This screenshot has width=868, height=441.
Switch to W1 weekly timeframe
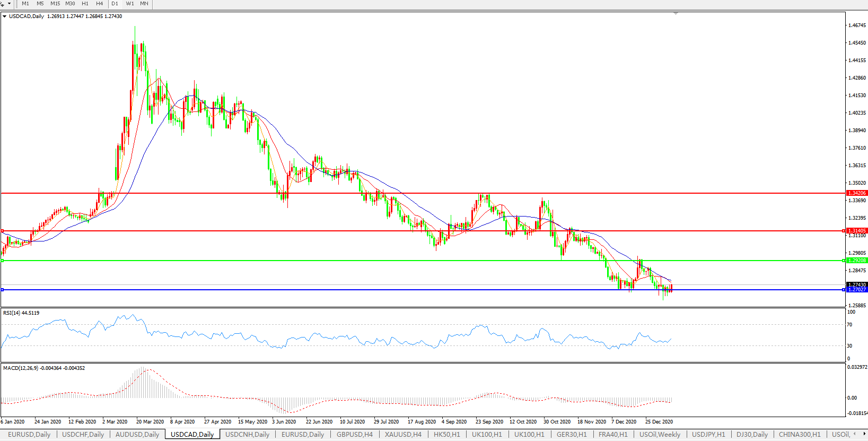130,4
